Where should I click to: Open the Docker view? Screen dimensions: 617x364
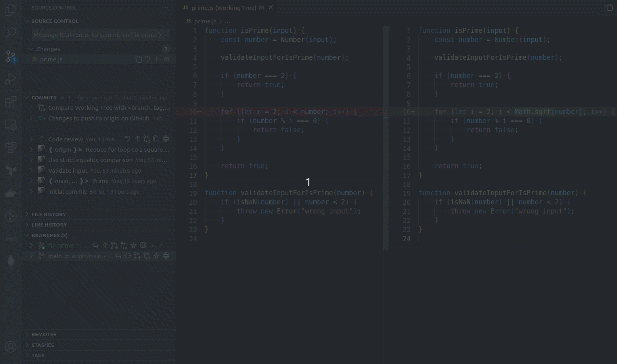[x=11, y=193]
